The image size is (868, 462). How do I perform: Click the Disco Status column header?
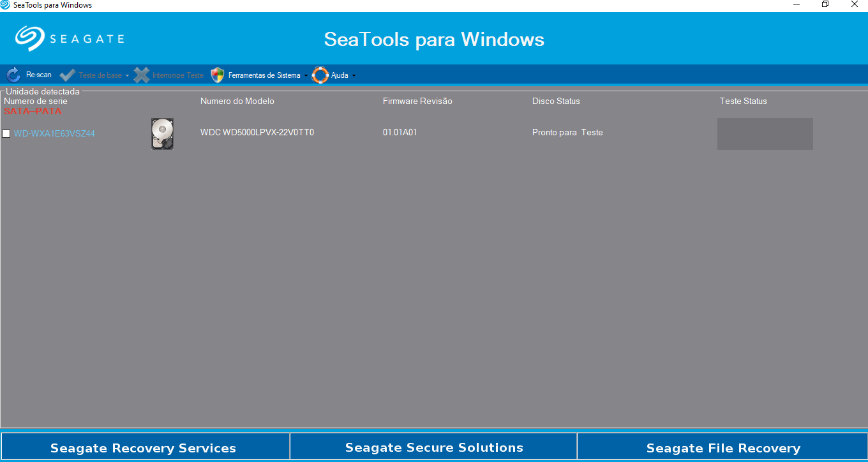click(556, 101)
